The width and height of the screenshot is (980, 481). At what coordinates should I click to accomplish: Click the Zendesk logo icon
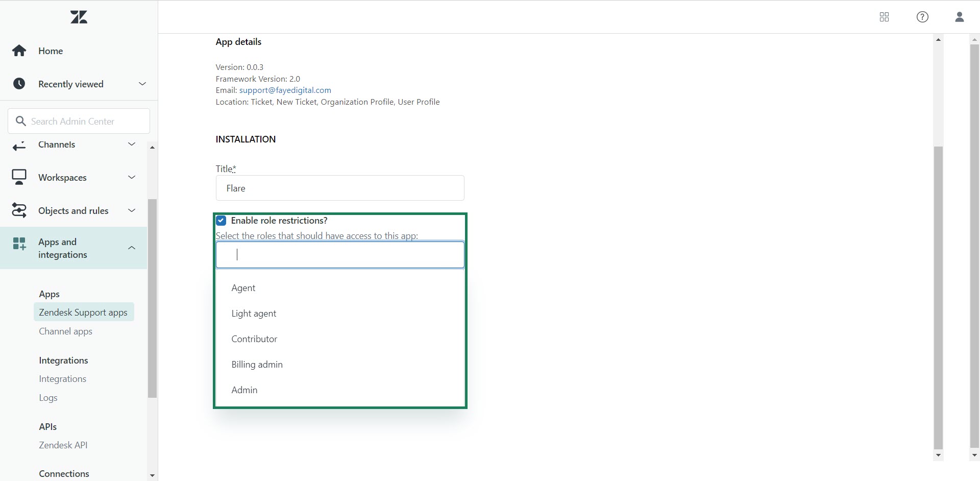(79, 17)
